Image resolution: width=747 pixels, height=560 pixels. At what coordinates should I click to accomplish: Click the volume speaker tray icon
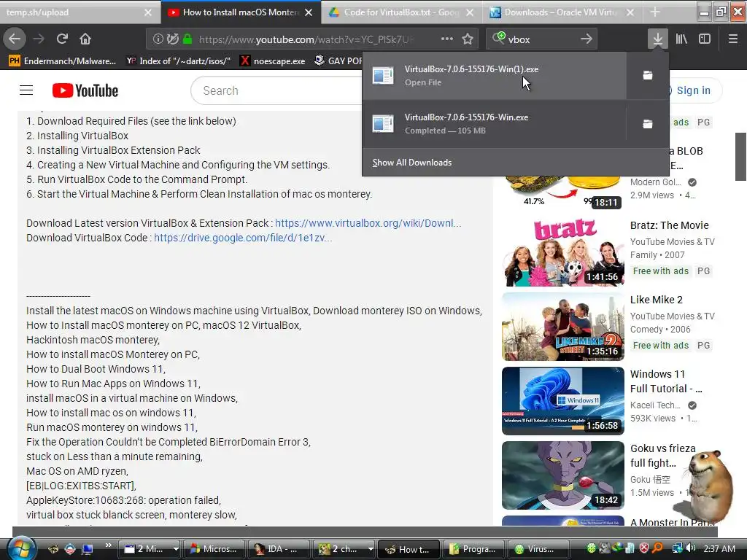(x=691, y=548)
